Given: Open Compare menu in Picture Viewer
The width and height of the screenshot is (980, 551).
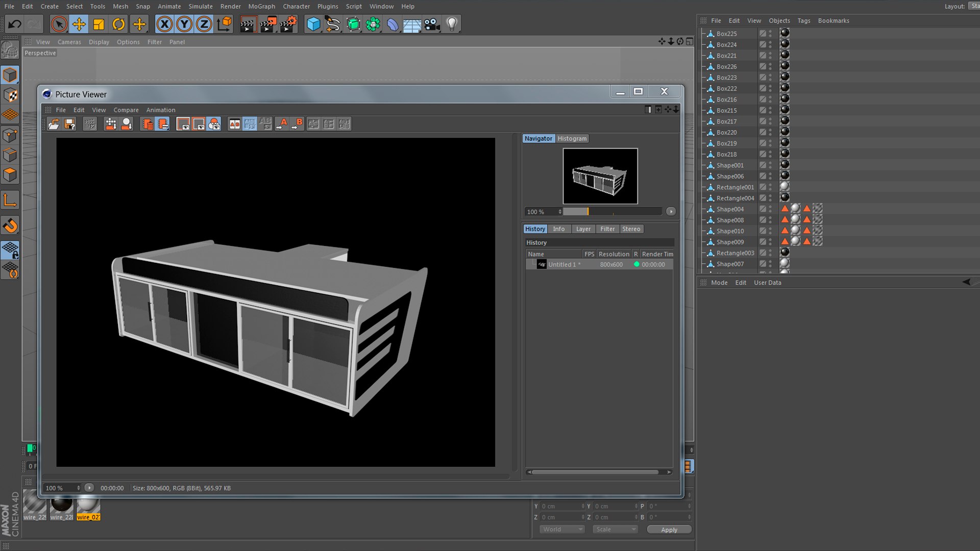Looking at the screenshot, I should [126, 110].
